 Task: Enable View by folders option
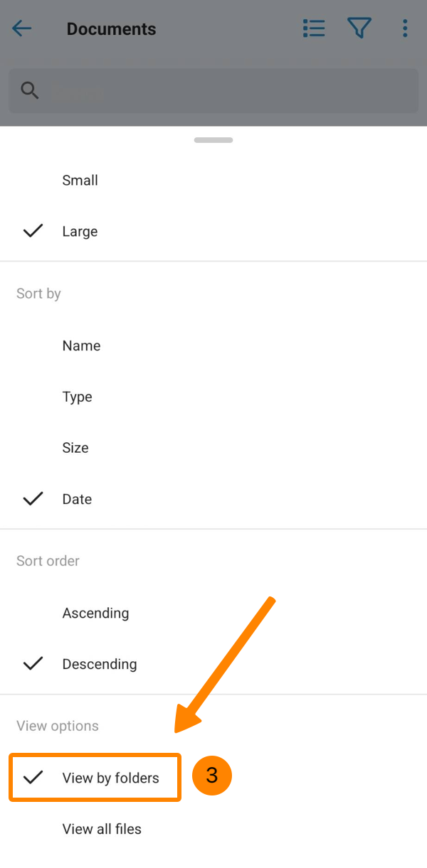click(x=110, y=778)
